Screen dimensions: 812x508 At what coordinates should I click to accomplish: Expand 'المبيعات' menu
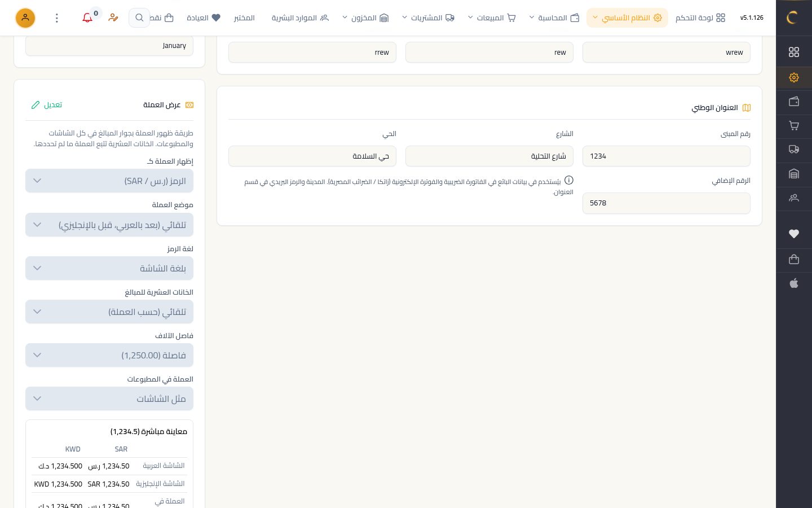coord(492,18)
